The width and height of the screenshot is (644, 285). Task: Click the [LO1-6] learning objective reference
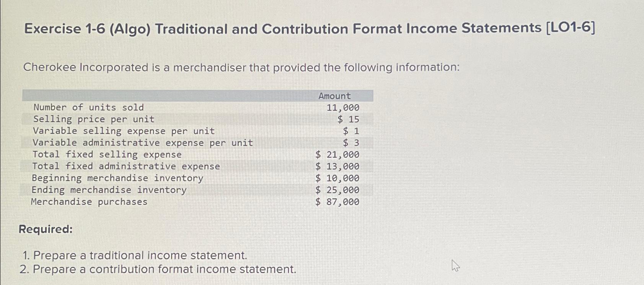pos(571,28)
